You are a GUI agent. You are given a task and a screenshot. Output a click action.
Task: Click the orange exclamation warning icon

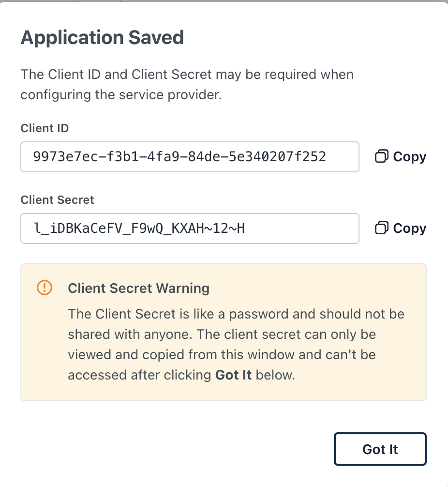(44, 288)
